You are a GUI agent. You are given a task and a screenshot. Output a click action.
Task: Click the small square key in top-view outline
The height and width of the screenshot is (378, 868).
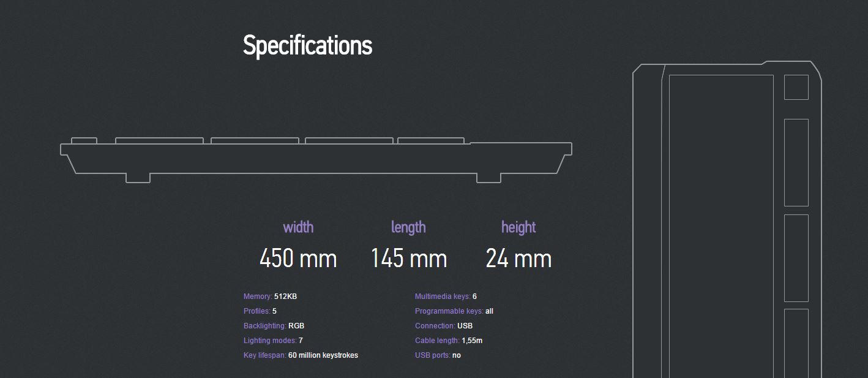pos(796,87)
